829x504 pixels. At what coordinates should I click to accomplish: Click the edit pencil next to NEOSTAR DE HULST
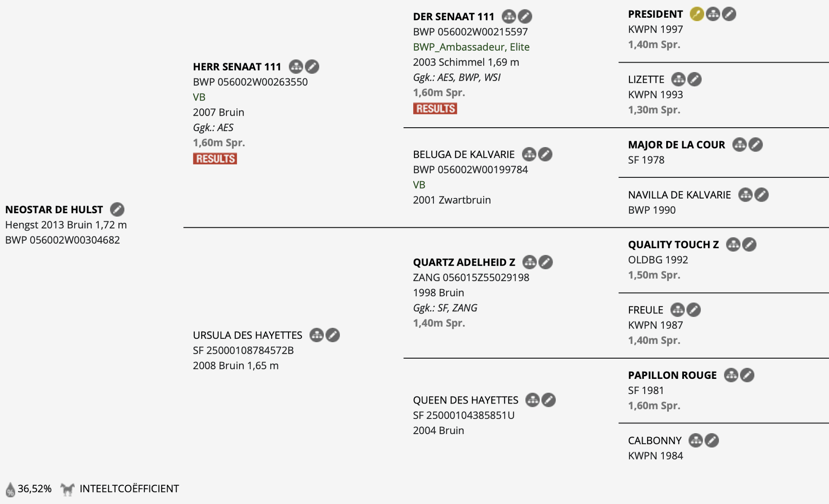117,210
